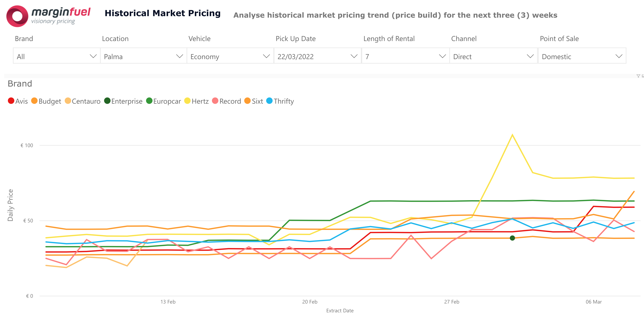Screen dimensions: 644x322
Task: Click the Daily Price axis title
Action: click(10, 205)
